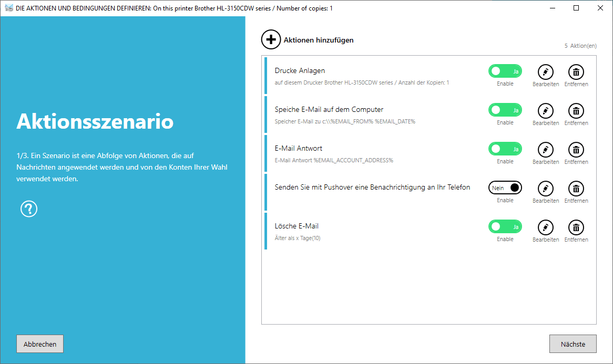Remove the Lösche E-Mail action
This screenshot has width=613, height=364.
[576, 227]
